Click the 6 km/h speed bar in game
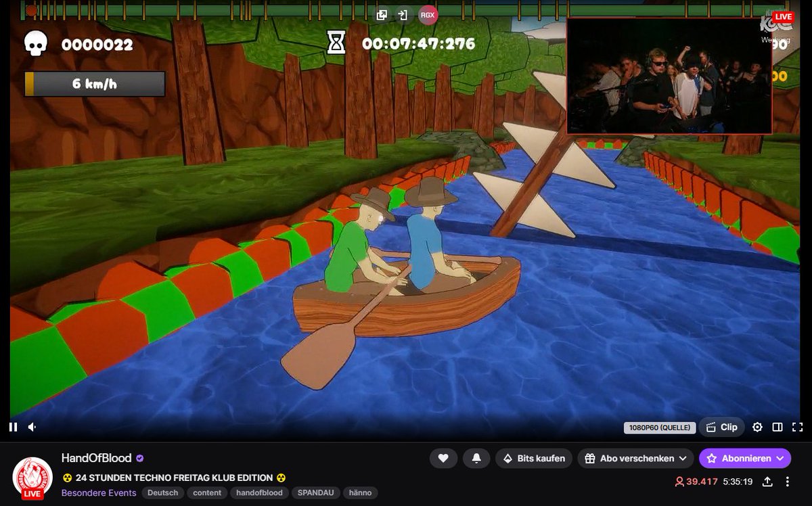The width and height of the screenshot is (812, 506). point(95,85)
